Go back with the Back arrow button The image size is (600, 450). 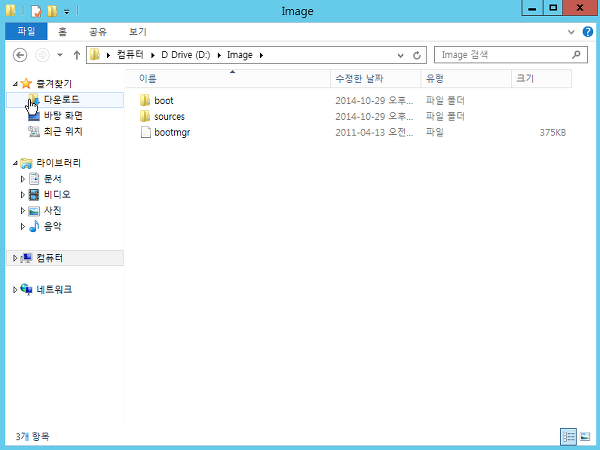point(20,55)
